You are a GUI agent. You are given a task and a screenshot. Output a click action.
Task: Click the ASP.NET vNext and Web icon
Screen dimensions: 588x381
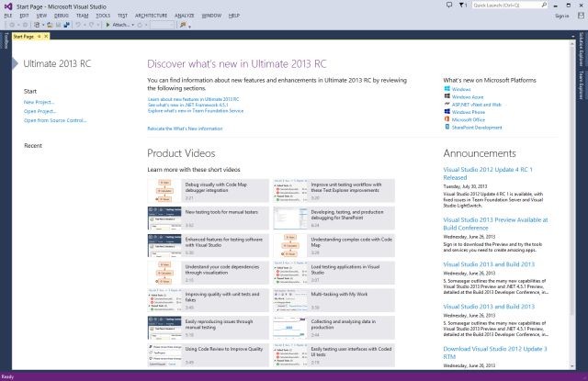coord(447,104)
